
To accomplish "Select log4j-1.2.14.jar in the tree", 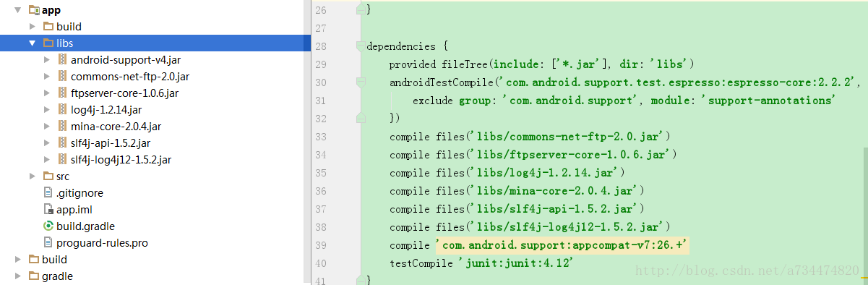I will [106, 110].
